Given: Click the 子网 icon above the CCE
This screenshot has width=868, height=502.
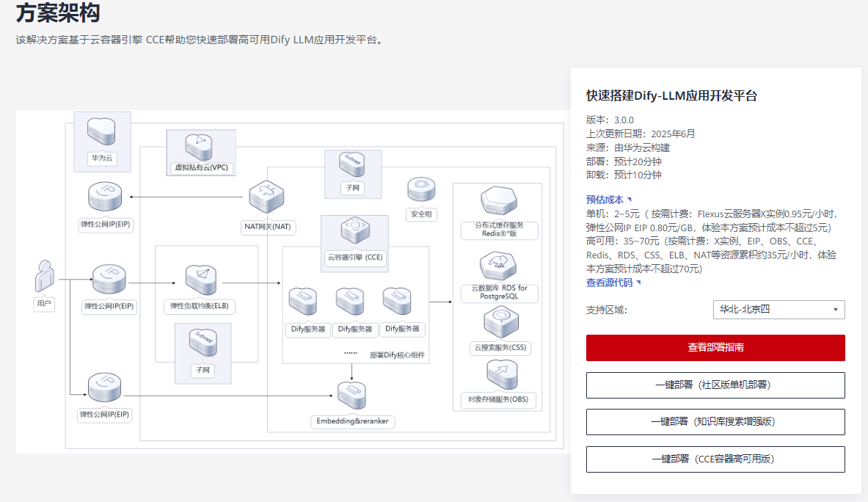Looking at the screenshot, I should point(352,165).
